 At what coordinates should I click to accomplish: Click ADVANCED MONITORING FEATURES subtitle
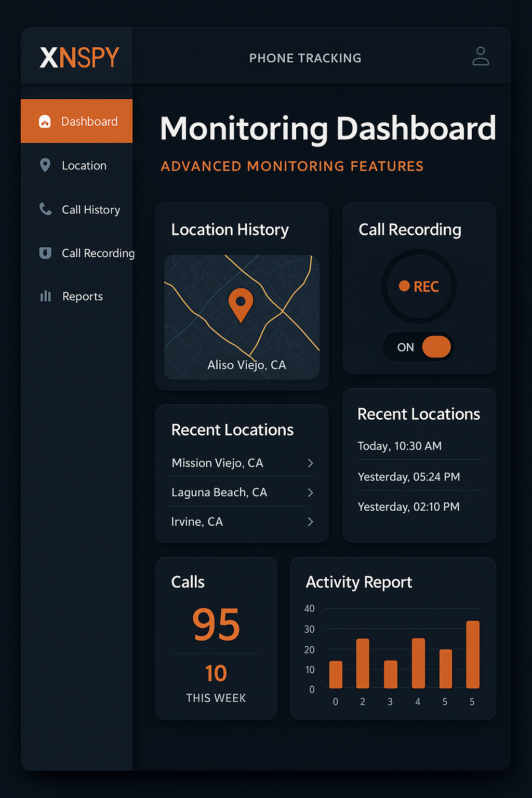point(292,166)
